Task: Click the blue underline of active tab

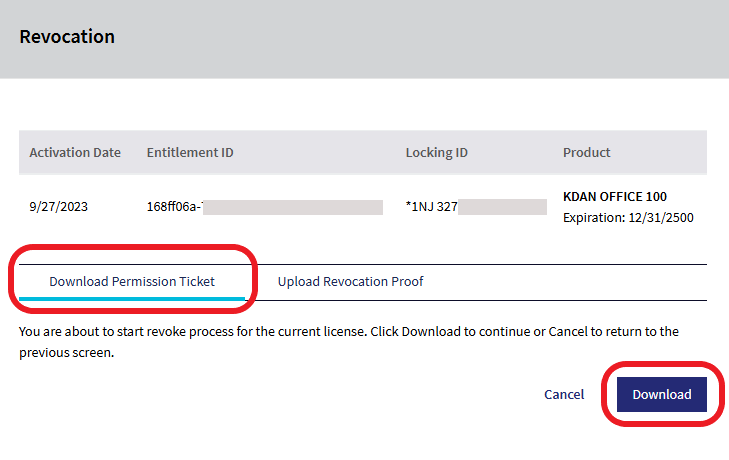Action: pyautogui.click(x=132, y=299)
